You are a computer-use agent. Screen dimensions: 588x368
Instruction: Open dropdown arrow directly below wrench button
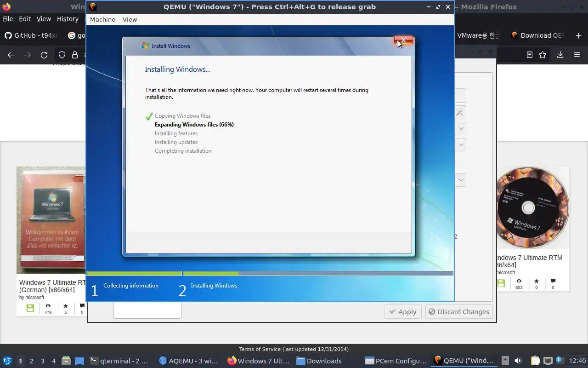coord(460,129)
